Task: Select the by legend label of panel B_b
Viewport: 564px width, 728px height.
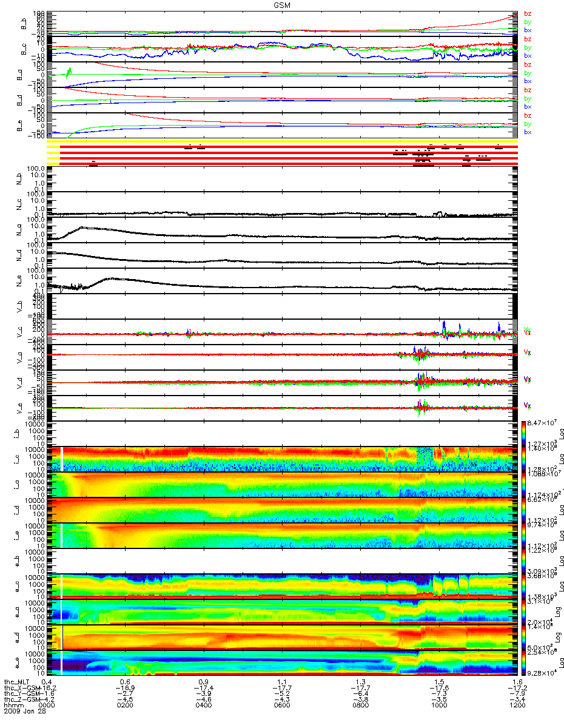Action: pyautogui.click(x=528, y=21)
